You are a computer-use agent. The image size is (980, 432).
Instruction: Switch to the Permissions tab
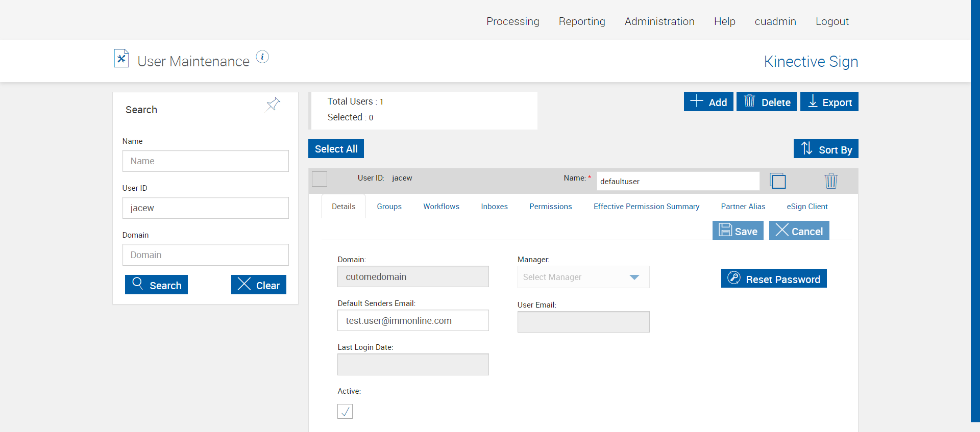(x=550, y=207)
